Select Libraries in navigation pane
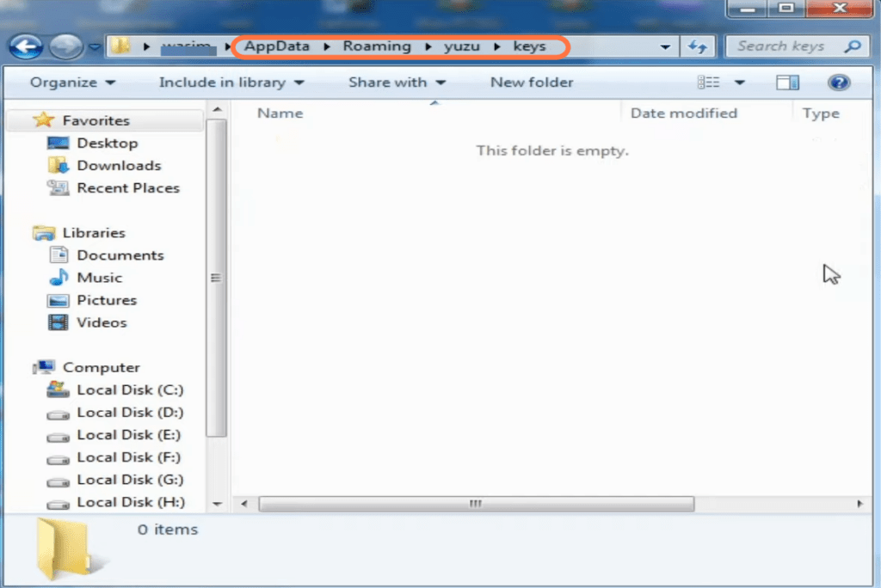 [x=94, y=232]
